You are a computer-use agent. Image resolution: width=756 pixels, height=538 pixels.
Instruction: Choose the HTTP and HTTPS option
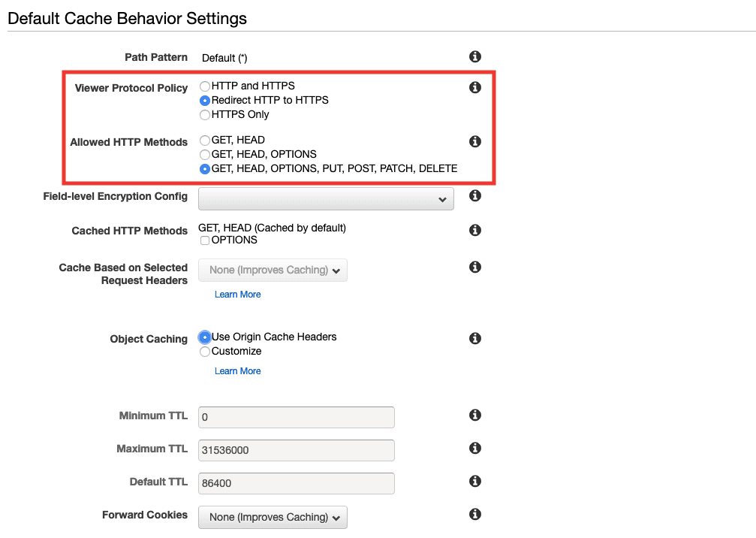point(205,86)
